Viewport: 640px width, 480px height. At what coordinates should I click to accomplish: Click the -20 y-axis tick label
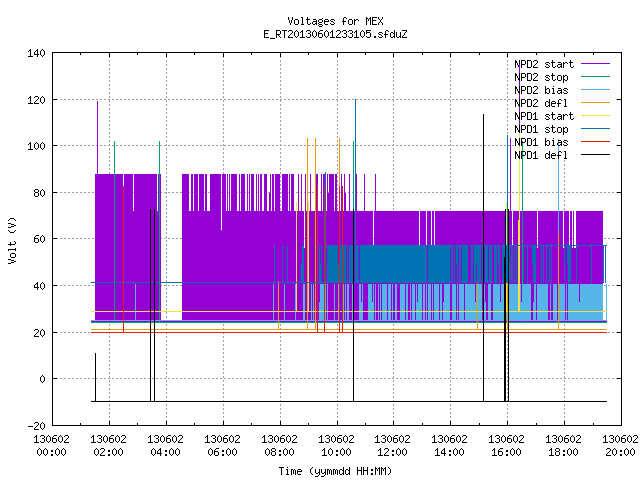36,426
